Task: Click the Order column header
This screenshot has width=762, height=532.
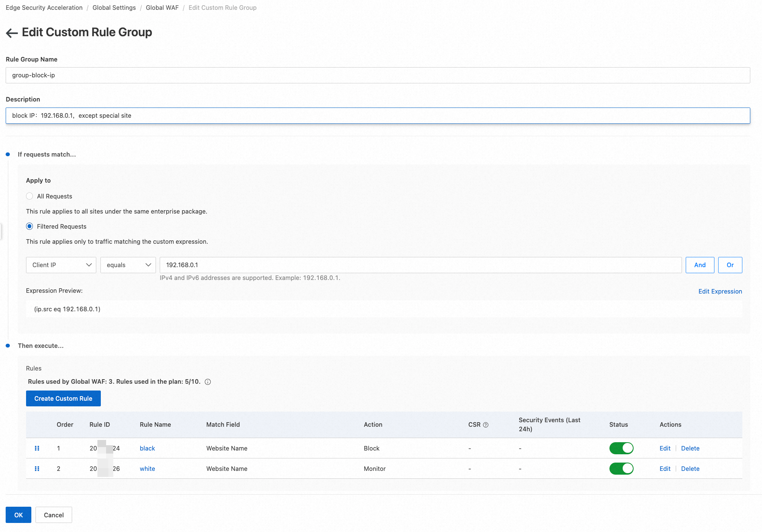Action: 65,424
